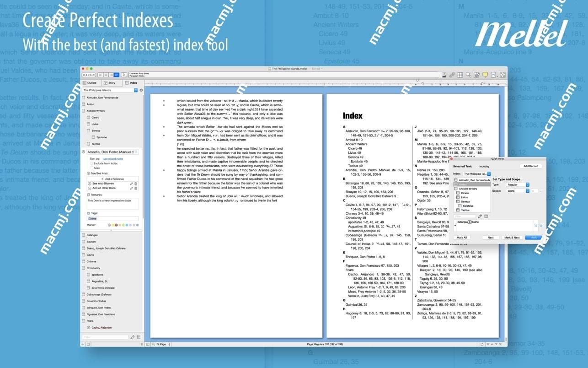The image size is (588, 368).
Task: Click 'Add a Reference' button
Action: coord(113,179)
